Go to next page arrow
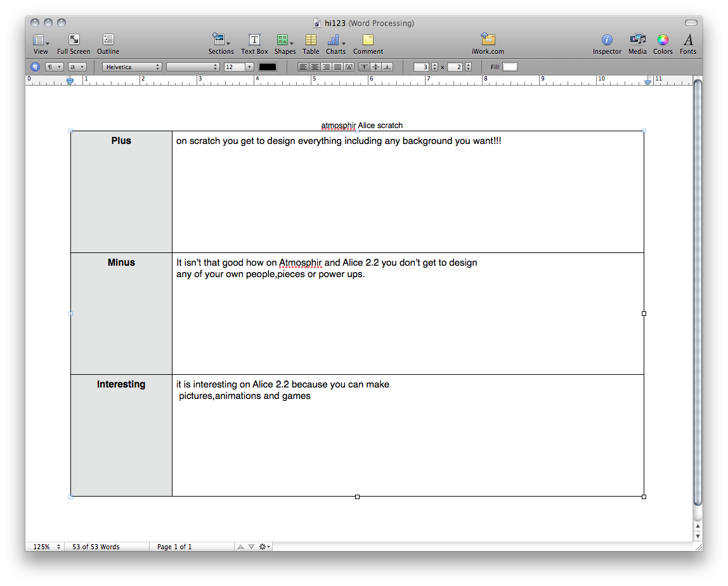This screenshot has width=728, height=586. pyautogui.click(x=251, y=547)
